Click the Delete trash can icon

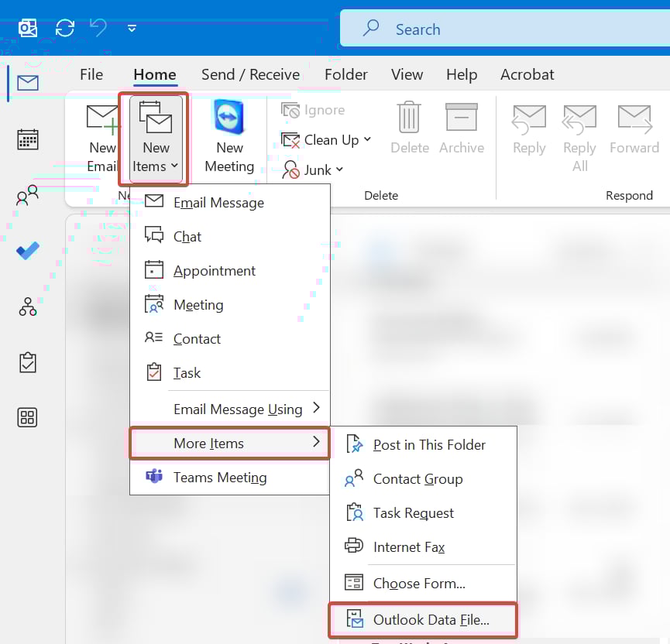tap(409, 118)
